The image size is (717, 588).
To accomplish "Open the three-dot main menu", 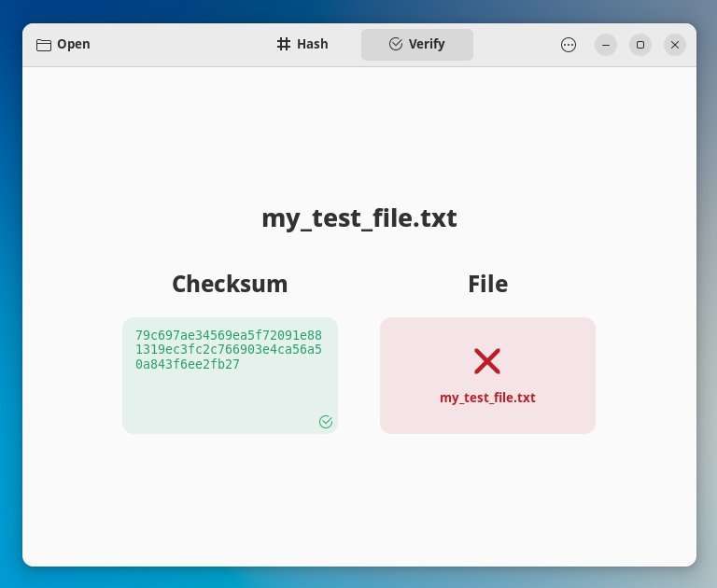I will pos(569,45).
